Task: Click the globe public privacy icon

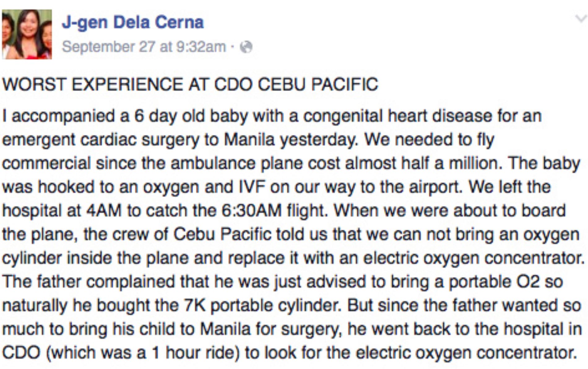Action: tap(247, 47)
